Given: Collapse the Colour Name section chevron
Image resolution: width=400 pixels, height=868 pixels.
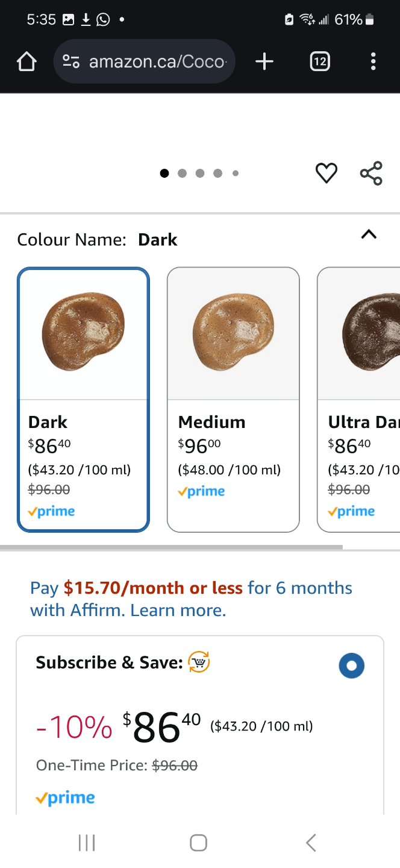Looking at the screenshot, I should pos(369,235).
